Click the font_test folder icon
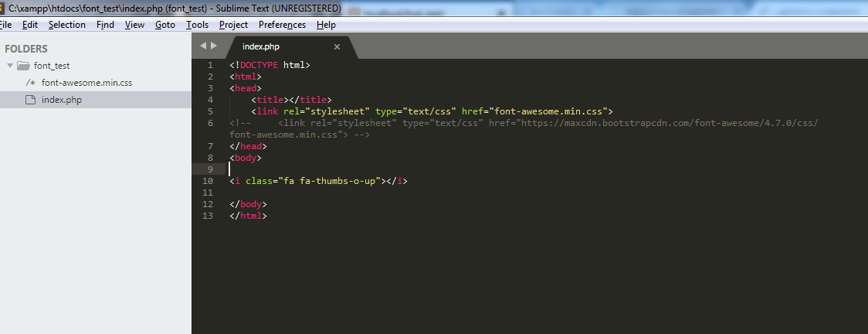The width and height of the screenshot is (868, 334). pos(23,66)
